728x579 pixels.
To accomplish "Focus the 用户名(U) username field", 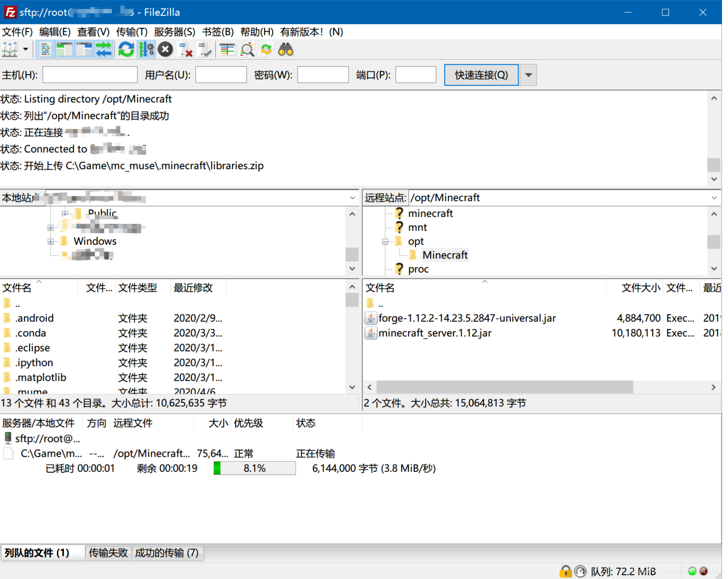I will [x=221, y=75].
